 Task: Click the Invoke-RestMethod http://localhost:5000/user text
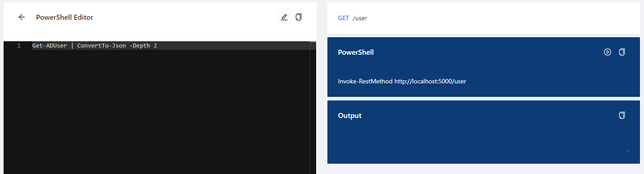(x=402, y=81)
